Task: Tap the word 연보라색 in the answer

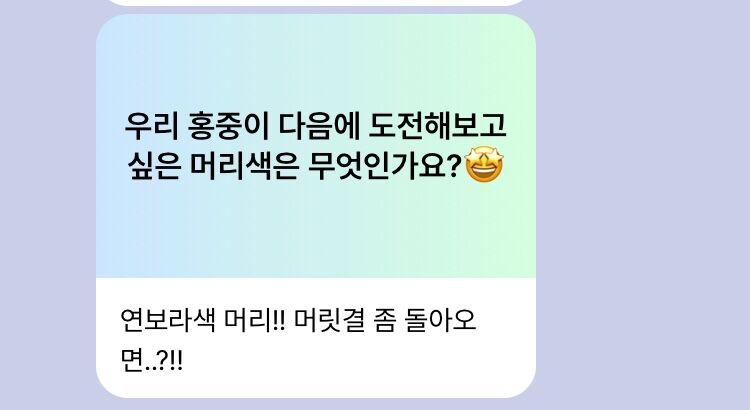Action: (x=168, y=320)
